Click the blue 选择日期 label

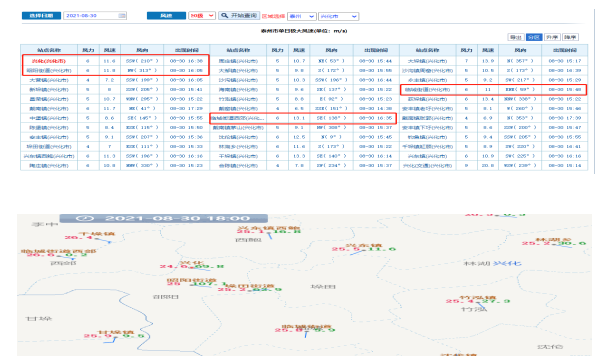[x=41, y=16]
